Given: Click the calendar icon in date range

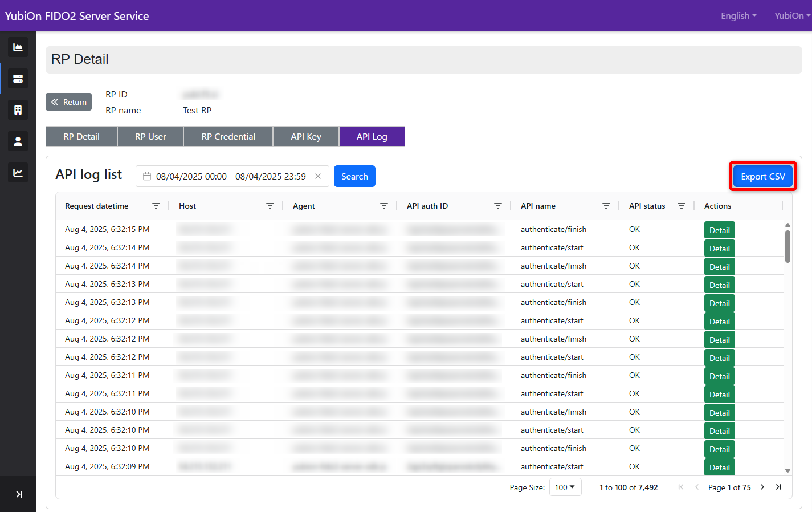Looking at the screenshot, I should coord(147,177).
